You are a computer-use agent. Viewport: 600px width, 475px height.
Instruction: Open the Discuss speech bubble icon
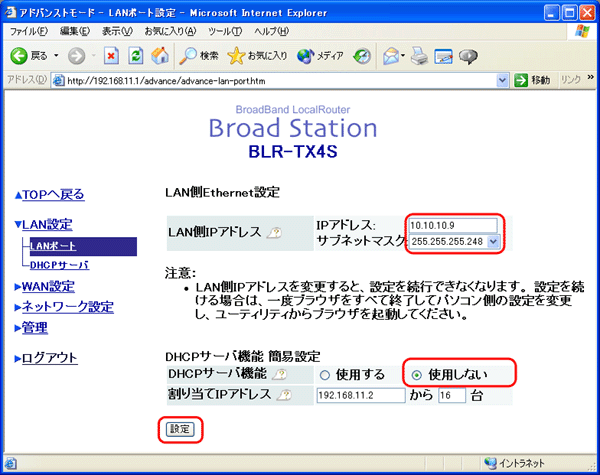click(468, 56)
